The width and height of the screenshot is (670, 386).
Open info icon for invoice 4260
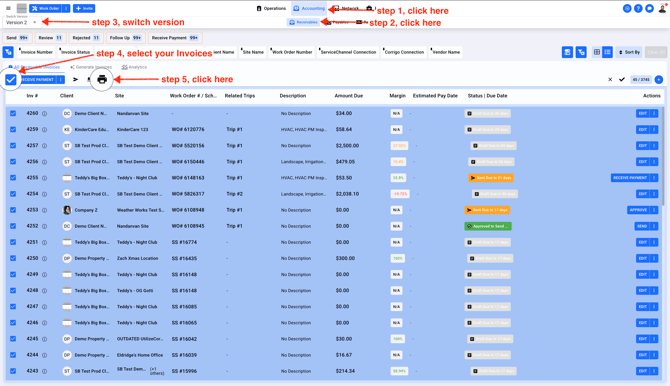click(x=44, y=114)
